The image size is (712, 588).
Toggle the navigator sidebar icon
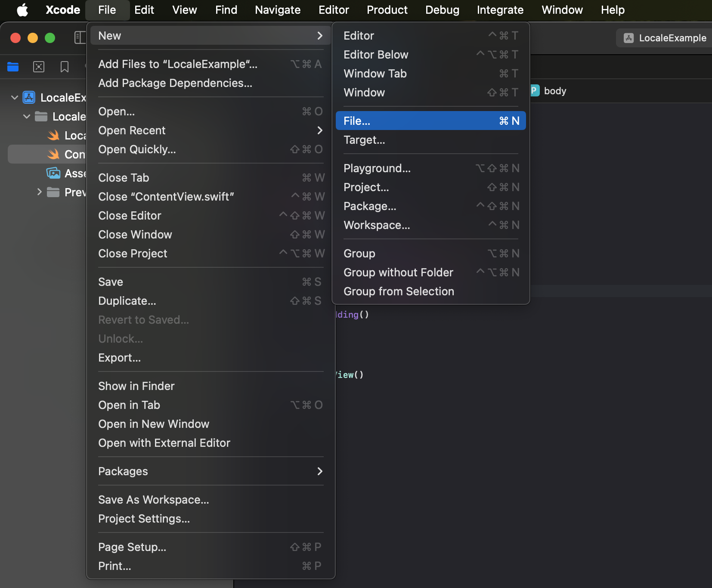click(x=80, y=37)
